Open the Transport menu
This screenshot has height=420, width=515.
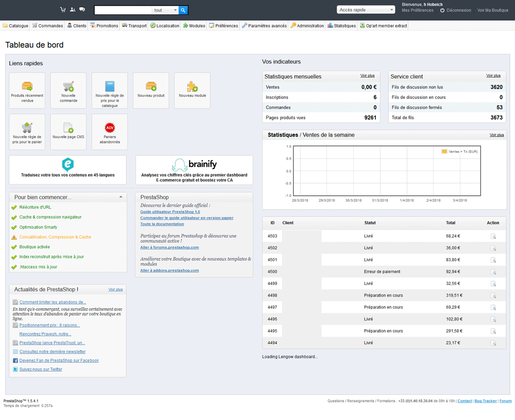[x=134, y=26]
